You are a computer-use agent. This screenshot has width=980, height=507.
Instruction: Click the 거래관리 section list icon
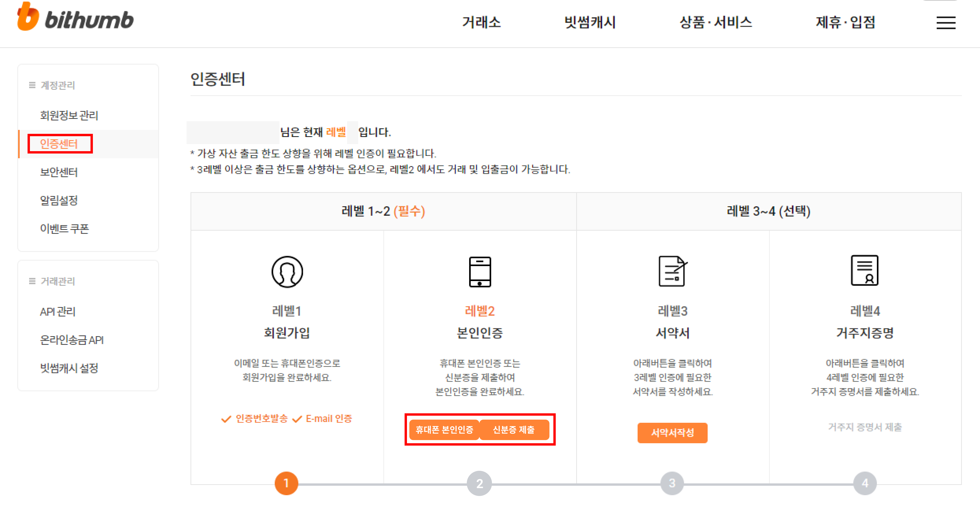click(x=32, y=281)
